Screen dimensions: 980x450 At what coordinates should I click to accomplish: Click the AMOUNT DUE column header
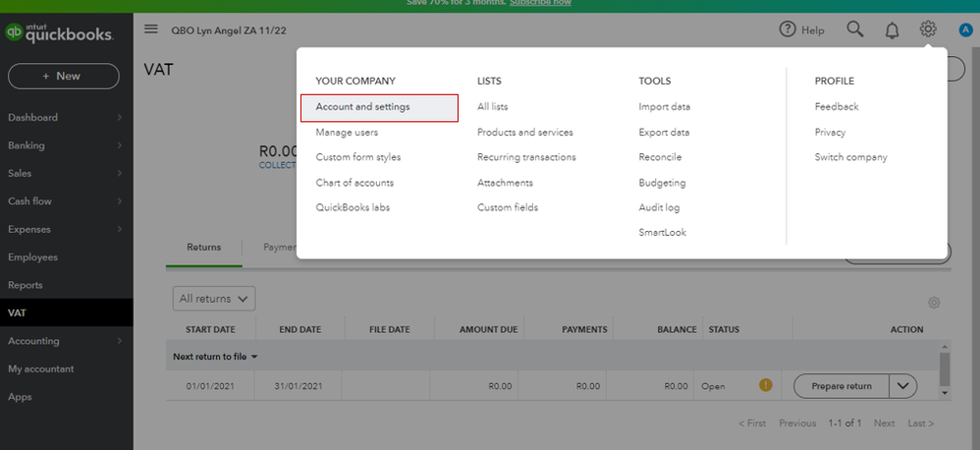489,329
